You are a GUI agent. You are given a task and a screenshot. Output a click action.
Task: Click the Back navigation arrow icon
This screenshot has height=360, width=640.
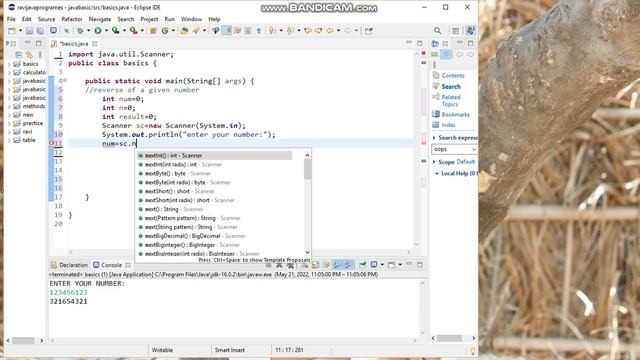pos(330,31)
